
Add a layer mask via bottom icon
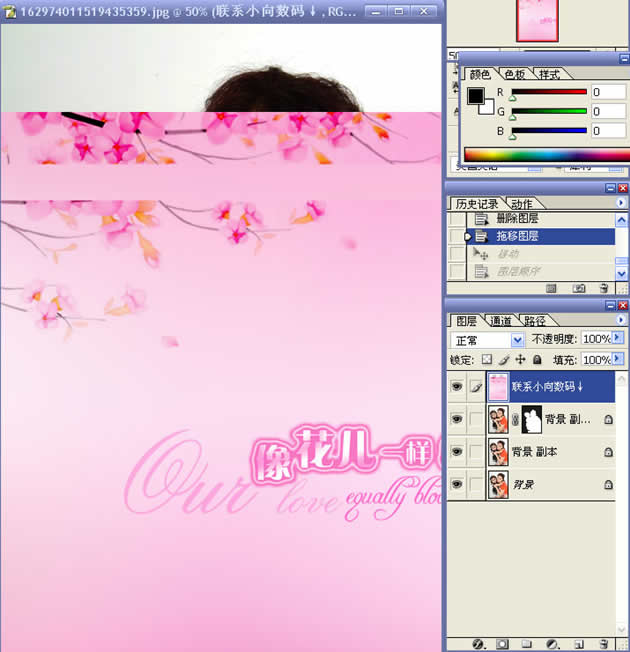[503, 644]
